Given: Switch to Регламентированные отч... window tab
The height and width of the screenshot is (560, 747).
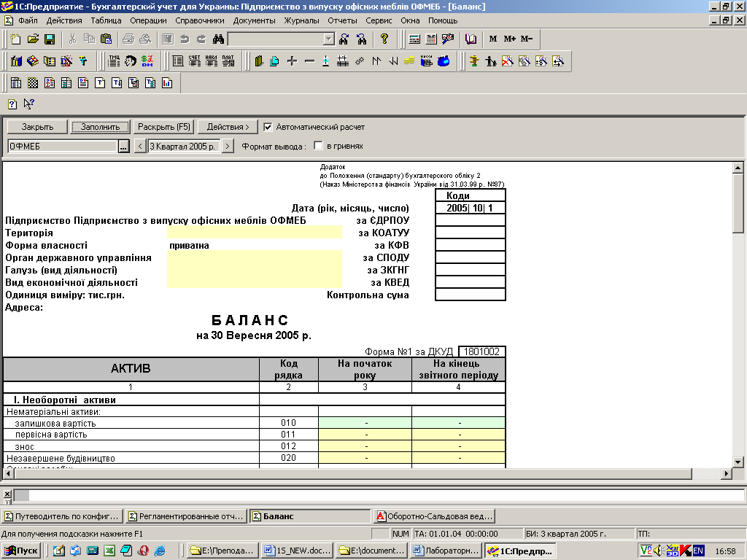Looking at the screenshot, I should (x=187, y=516).
